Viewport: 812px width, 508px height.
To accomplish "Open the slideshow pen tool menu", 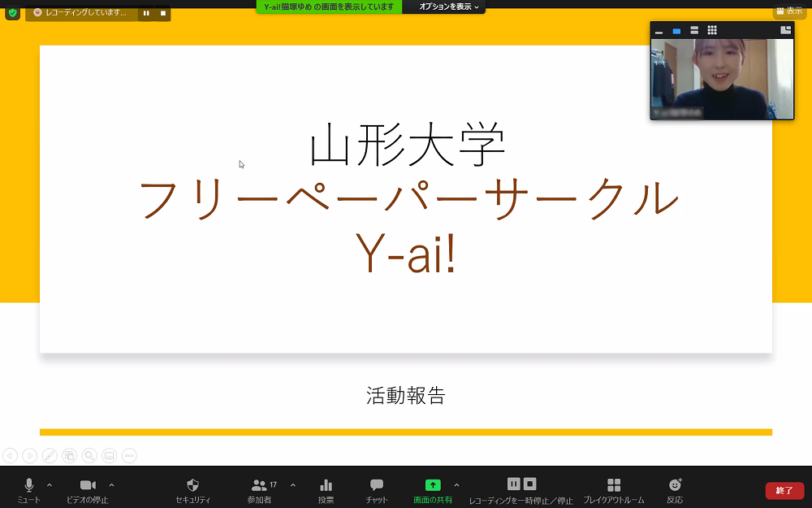I will point(50,456).
